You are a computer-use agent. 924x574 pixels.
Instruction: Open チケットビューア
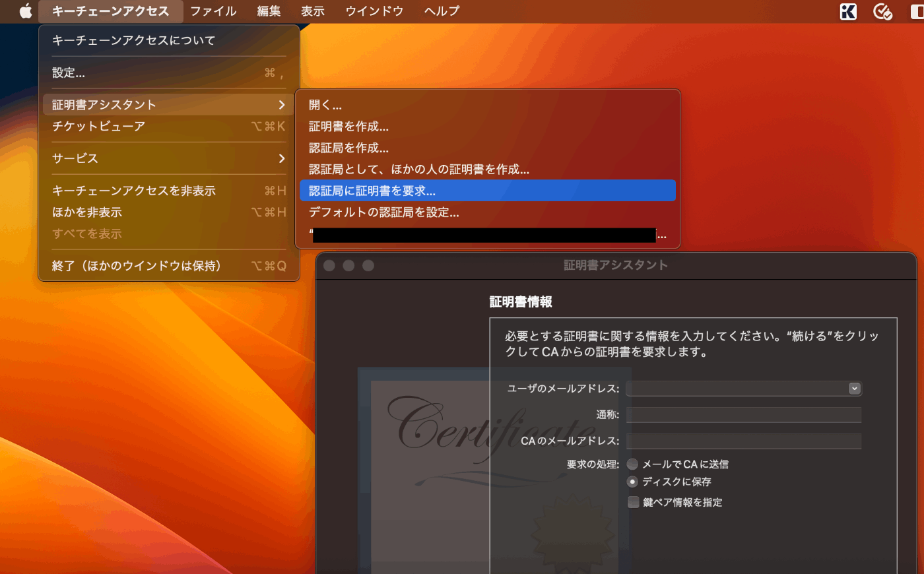coord(169,126)
